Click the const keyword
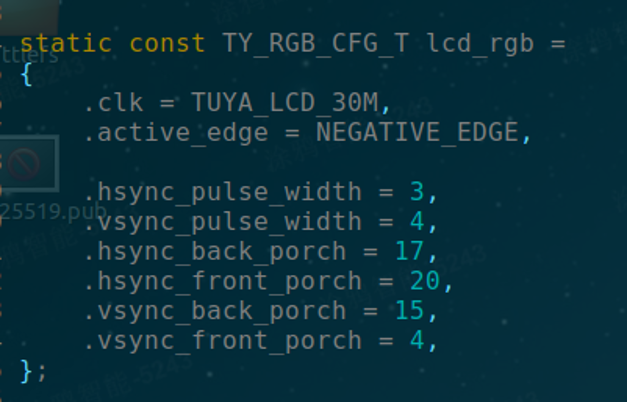627x402 pixels. (x=167, y=43)
